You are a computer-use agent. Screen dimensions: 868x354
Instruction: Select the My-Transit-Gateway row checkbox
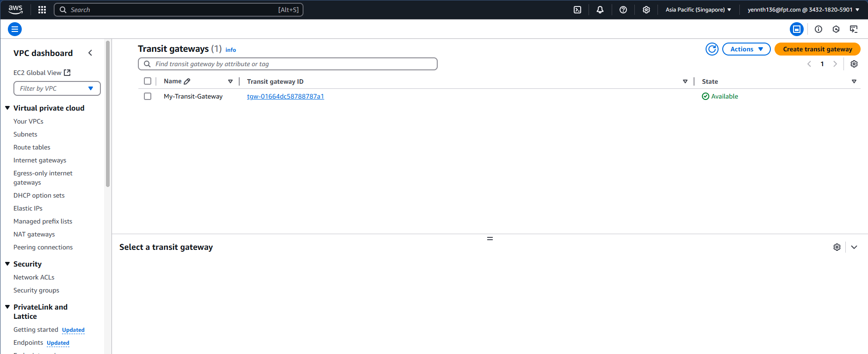(x=148, y=96)
